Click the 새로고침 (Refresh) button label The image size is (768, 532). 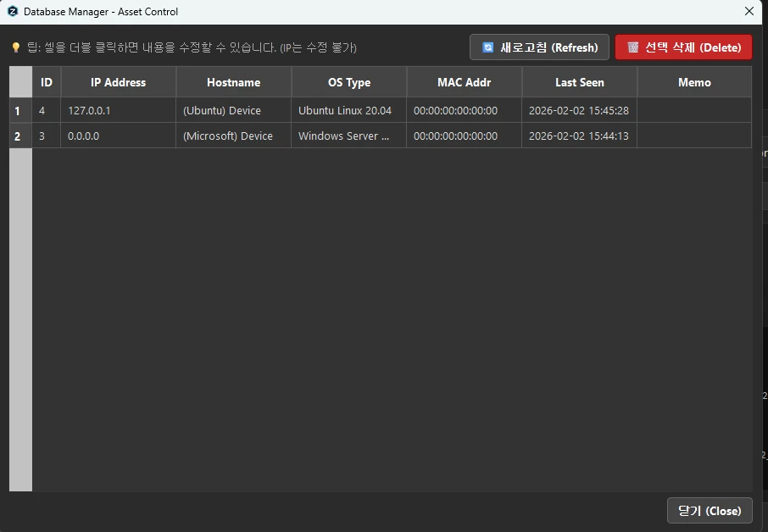(548, 47)
